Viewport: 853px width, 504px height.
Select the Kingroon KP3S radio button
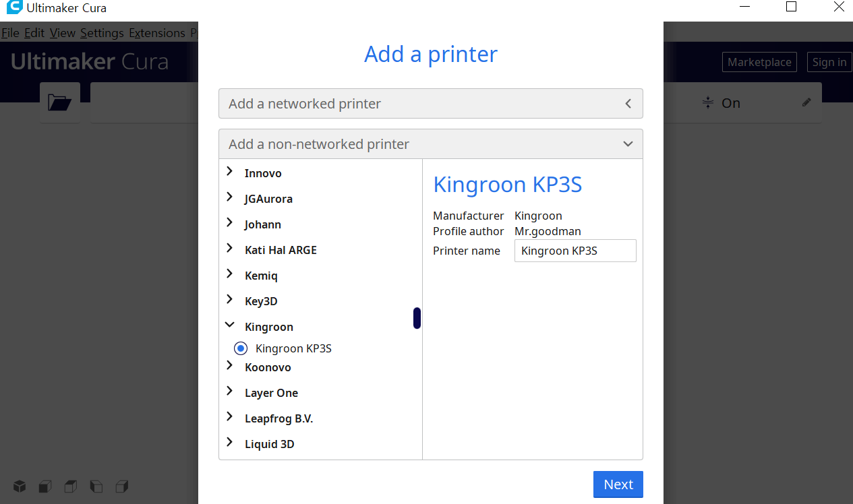(x=241, y=348)
